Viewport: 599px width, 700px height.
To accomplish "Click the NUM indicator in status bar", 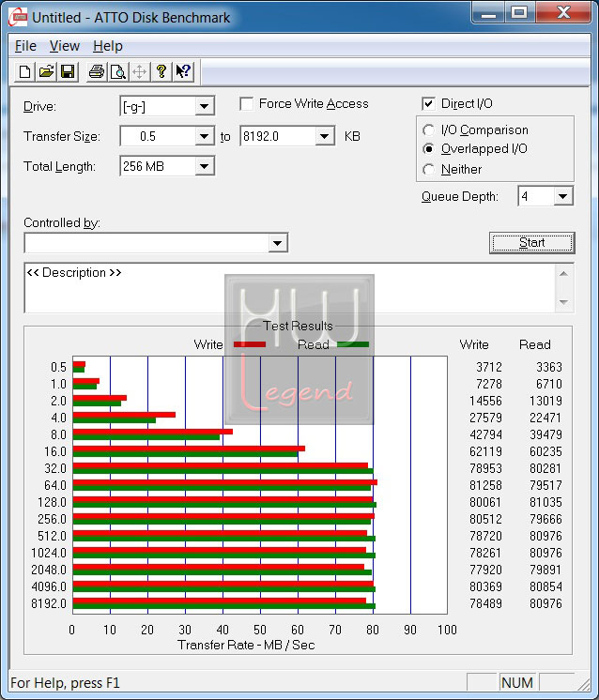I will [x=517, y=682].
